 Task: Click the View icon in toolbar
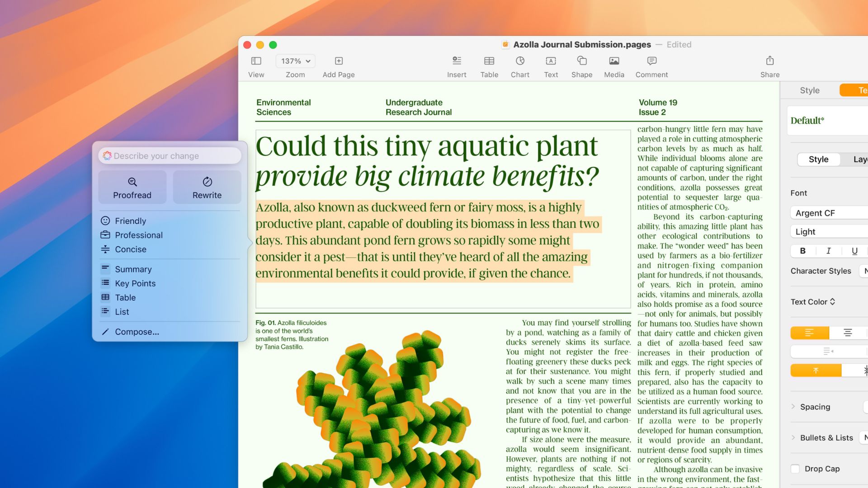(x=256, y=61)
